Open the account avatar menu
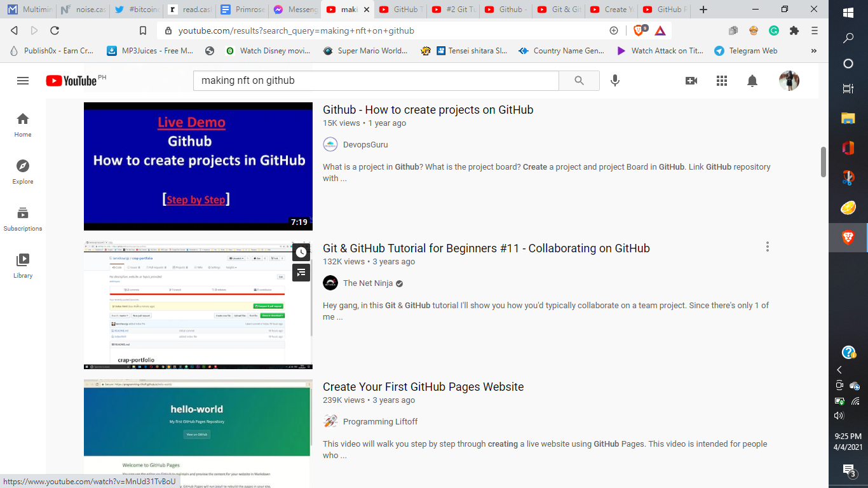The height and width of the screenshot is (488, 868). click(789, 81)
